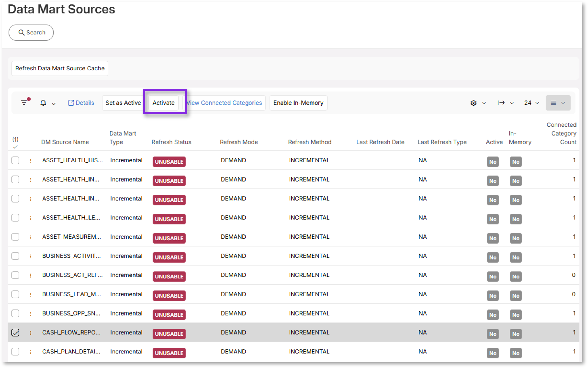Expand the gear settings dropdown chevron
Image resolution: width=588 pixels, height=368 pixels.
point(484,103)
